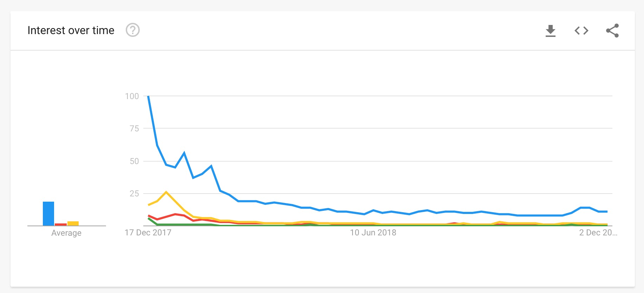Click the help question mark icon
The height and width of the screenshot is (293, 644).
[x=133, y=30]
